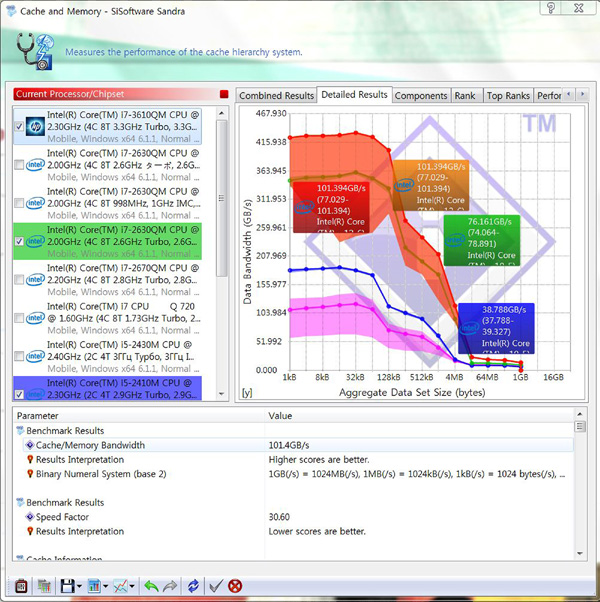Click the customise results chart icon
This screenshot has height=602, width=600.
(44, 586)
